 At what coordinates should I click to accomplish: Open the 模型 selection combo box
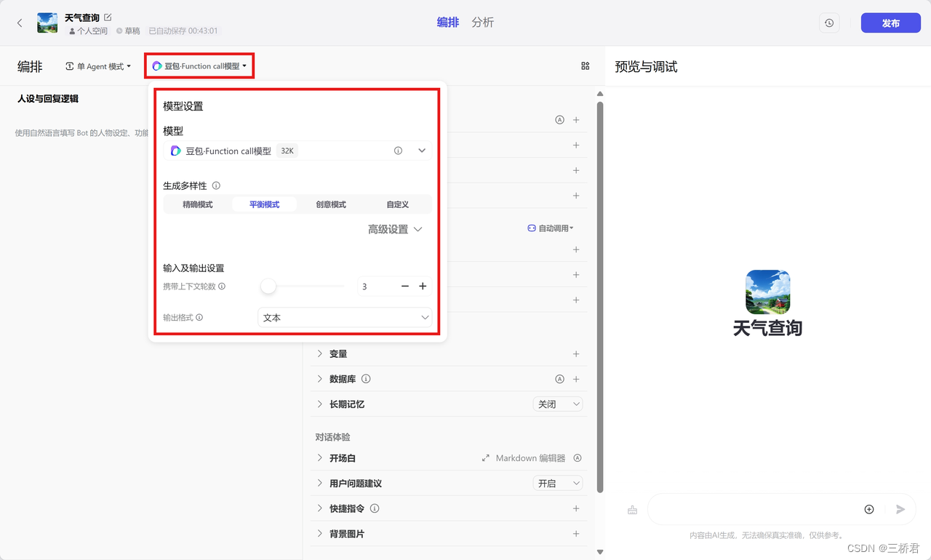[x=297, y=151]
